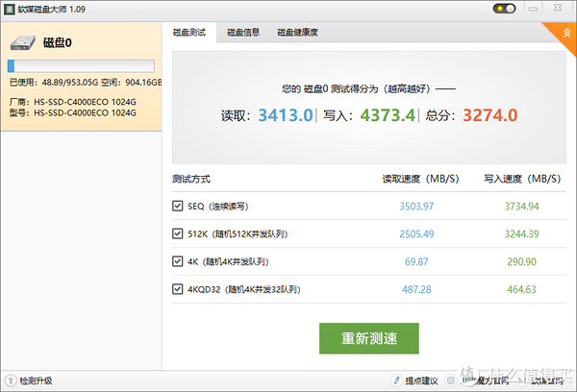Viewport: 577px width, 392px height.
Task: Click the 磁盘0 disk name label
Action: (58, 42)
